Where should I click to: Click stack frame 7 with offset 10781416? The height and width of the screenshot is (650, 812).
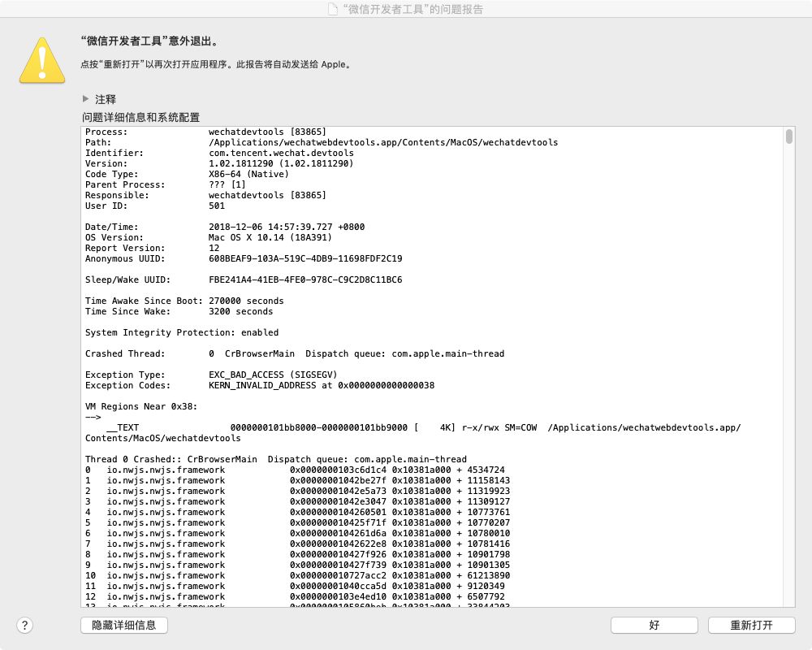(x=297, y=544)
